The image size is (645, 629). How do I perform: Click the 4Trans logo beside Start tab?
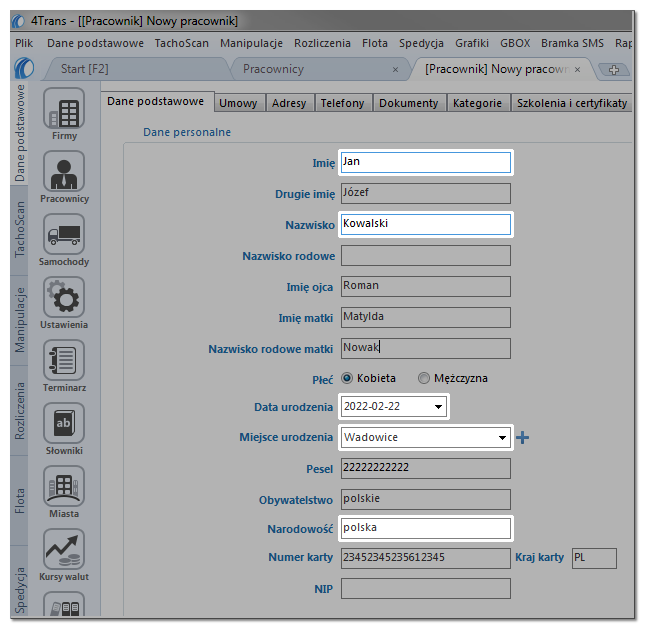[x=24, y=68]
